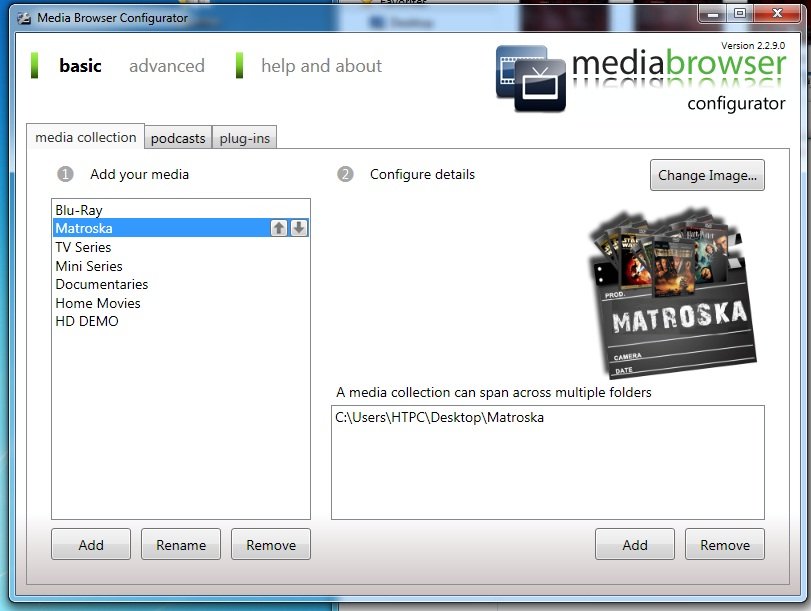This screenshot has width=811, height=611.
Task: Remove the selected folder path
Action: tap(725, 544)
